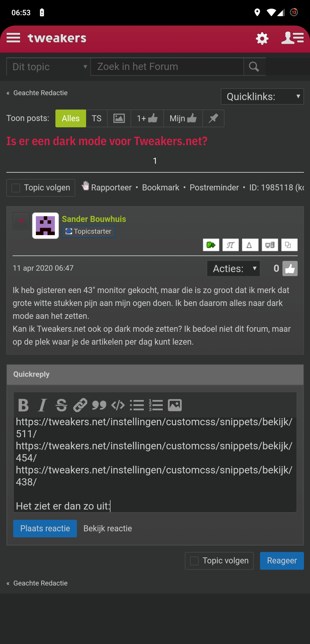
Task: Check the top Topic volgen checkbox
Action: pos(16,188)
